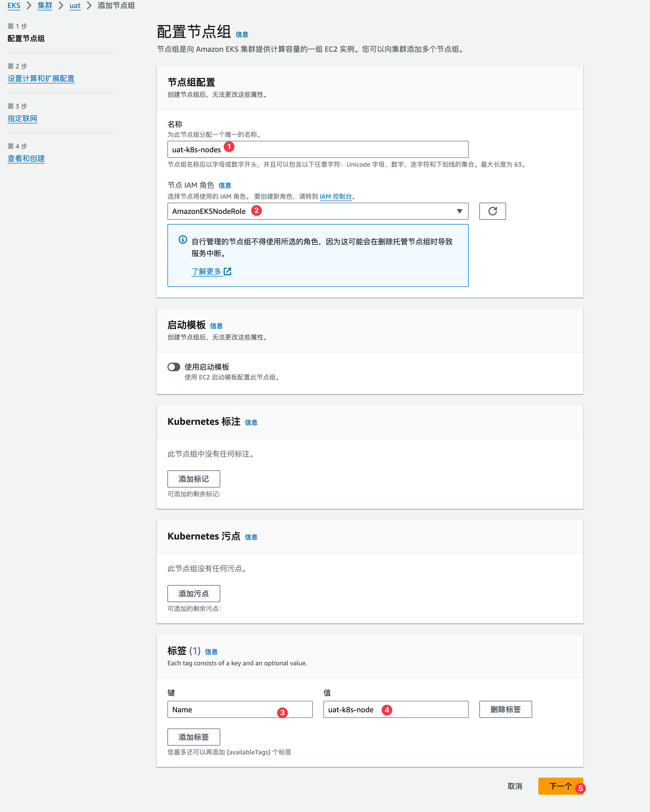Click the 取消 button

(515, 786)
